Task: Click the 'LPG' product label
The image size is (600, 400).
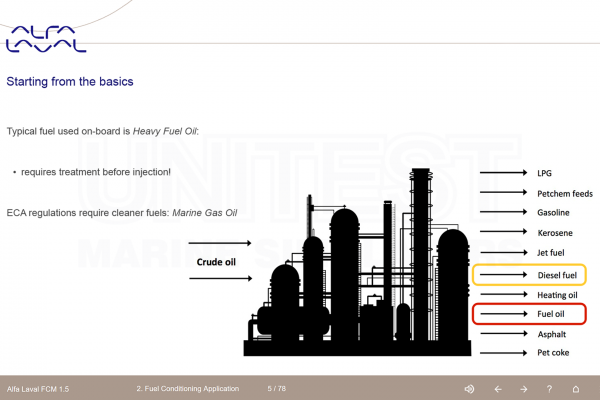Action: (544, 173)
